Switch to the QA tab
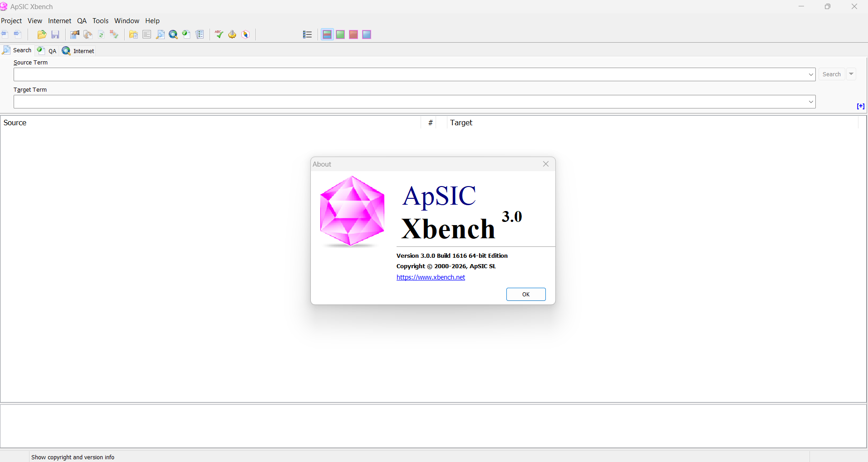 coord(47,50)
